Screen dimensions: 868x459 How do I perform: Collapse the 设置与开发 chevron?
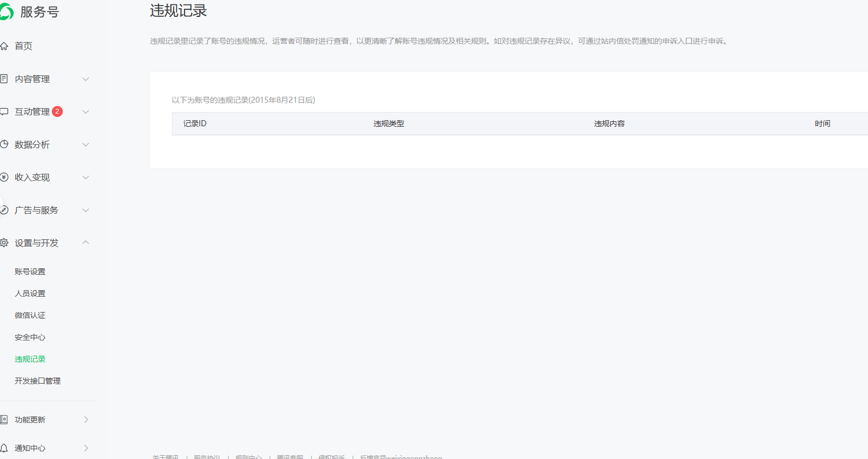tap(86, 242)
